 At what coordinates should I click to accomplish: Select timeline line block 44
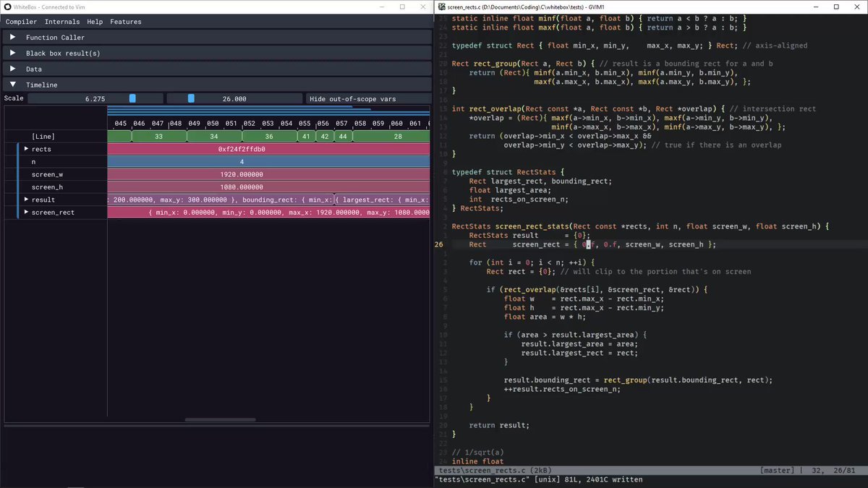click(x=343, y=136)
